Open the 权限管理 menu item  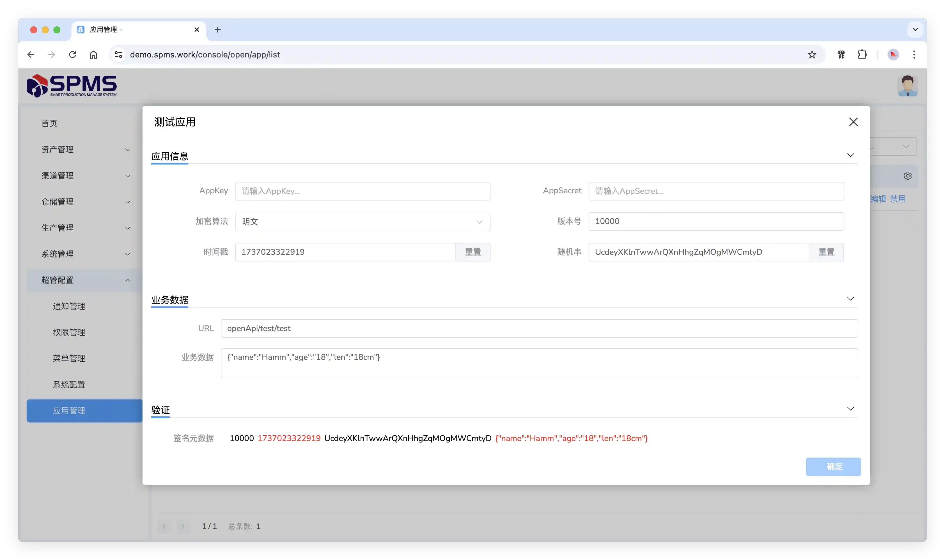pos(69,332)
